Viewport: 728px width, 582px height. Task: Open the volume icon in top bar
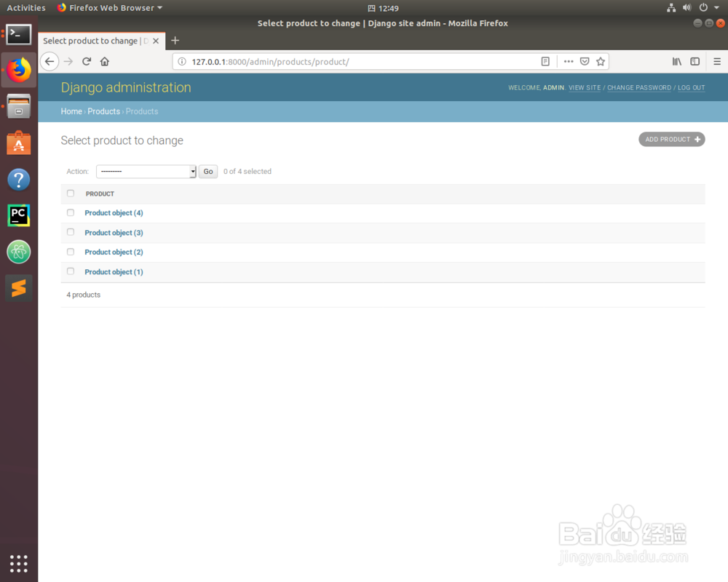[687, 8]
